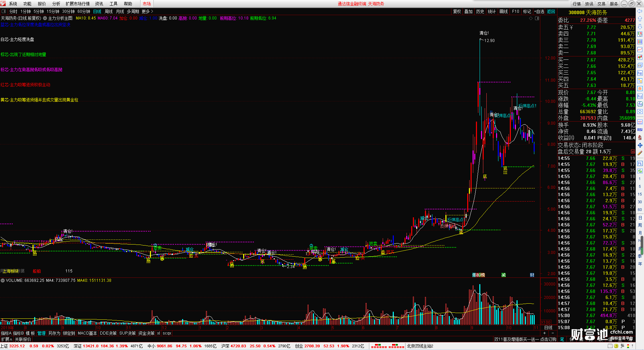Open the 功能 menu

tap(28, 4)
